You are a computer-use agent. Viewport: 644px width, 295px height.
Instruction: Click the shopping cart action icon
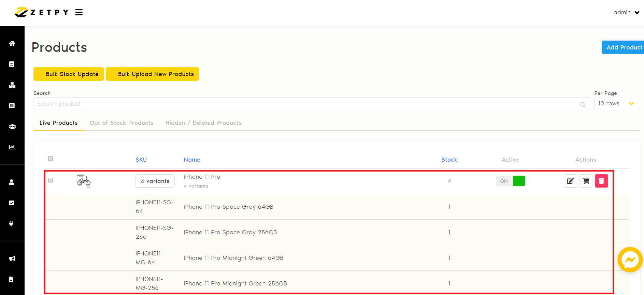pos(586,181)
